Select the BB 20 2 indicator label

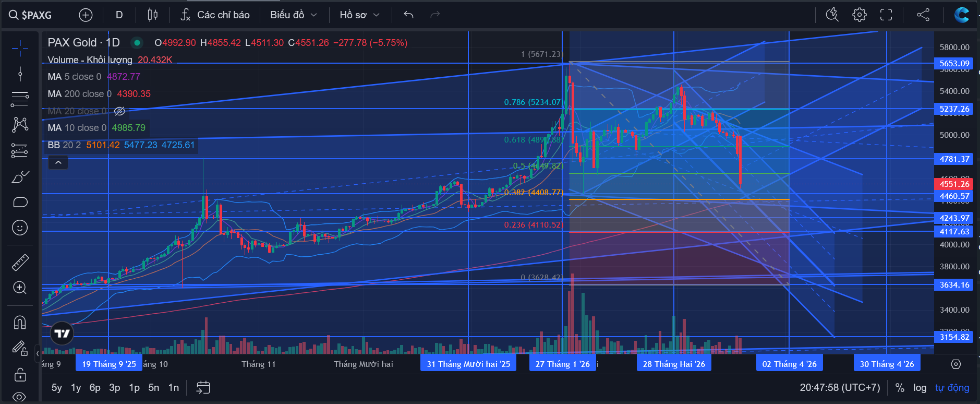pyautogui.click(x=64, y=145)
